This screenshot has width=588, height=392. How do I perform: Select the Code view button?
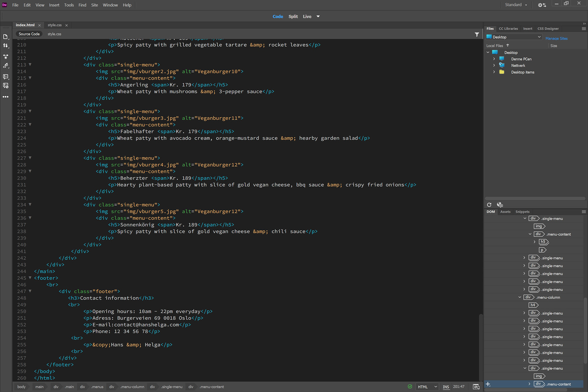278,17
